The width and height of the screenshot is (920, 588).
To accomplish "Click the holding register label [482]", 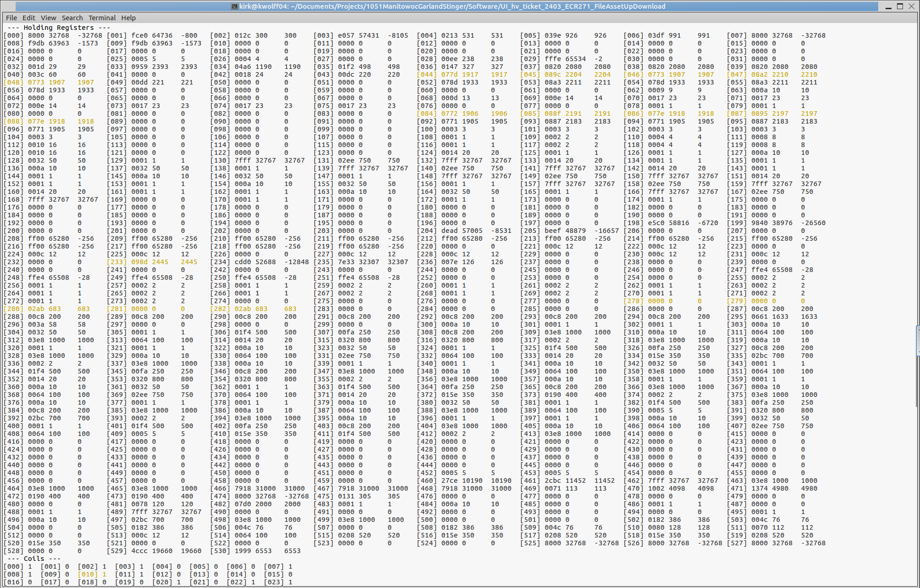I will 220,504.
